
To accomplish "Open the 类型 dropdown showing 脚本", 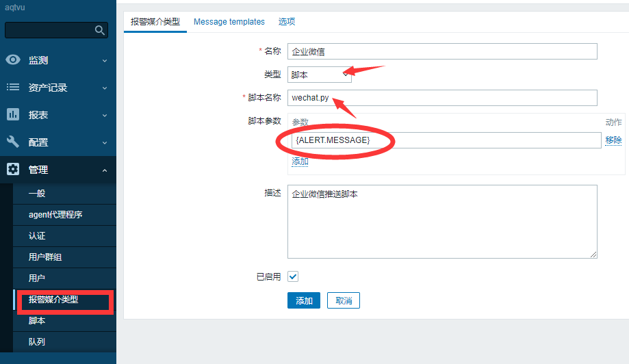I will click(x=320, y=75).
